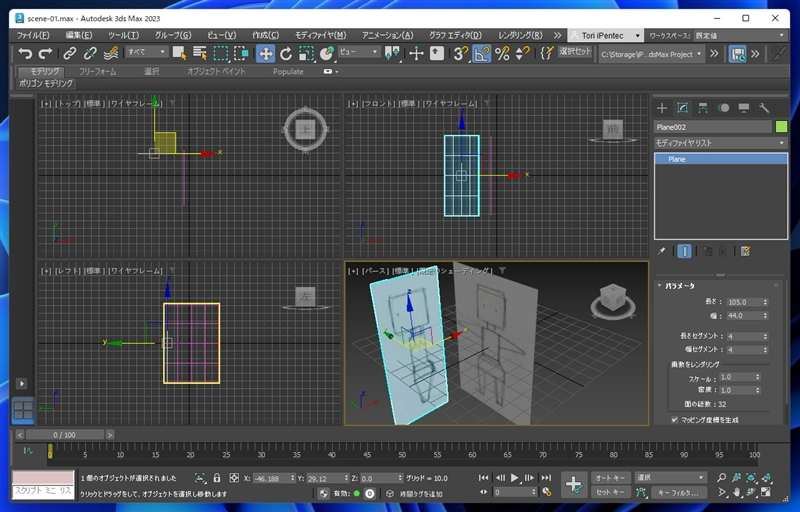Open reference coordinate system ビュー dropdown

pos(359,52)
